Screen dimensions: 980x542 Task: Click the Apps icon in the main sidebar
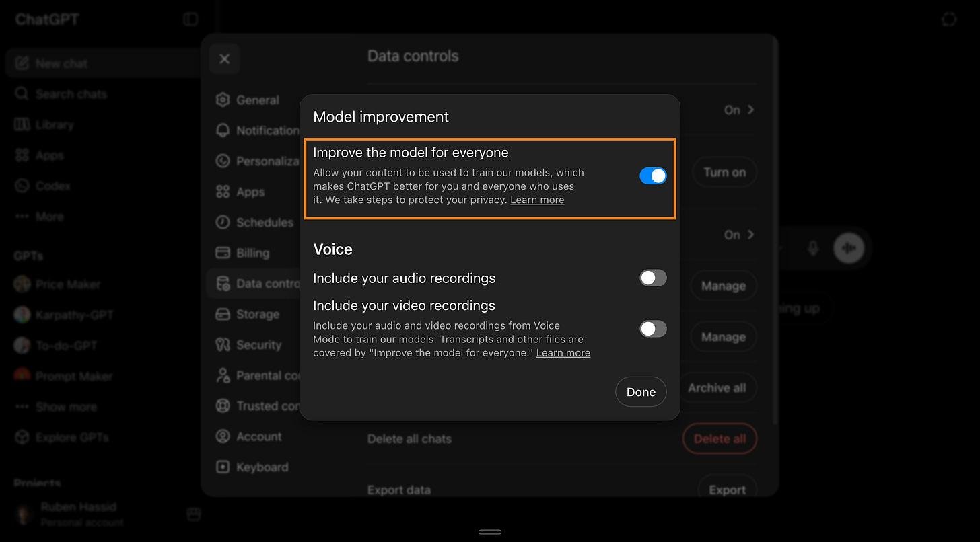tap(22, 155)
